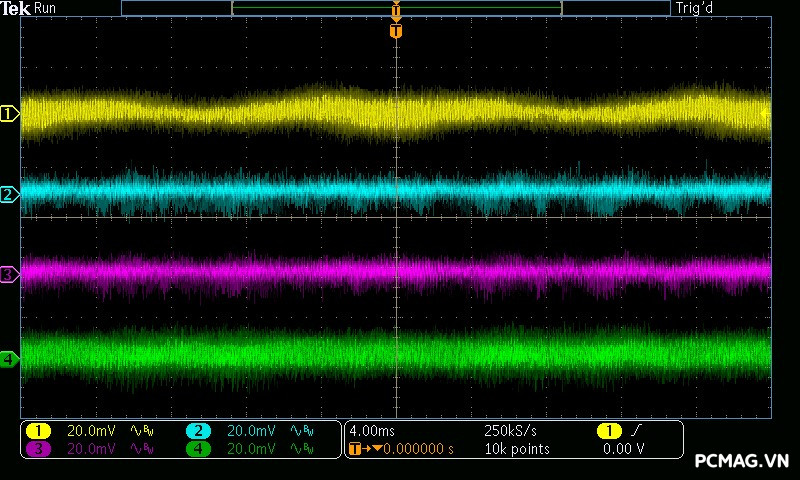
Task: Click the 250kS/s sample rate readout
Action: pyautogui.click(x=510, y=430)
